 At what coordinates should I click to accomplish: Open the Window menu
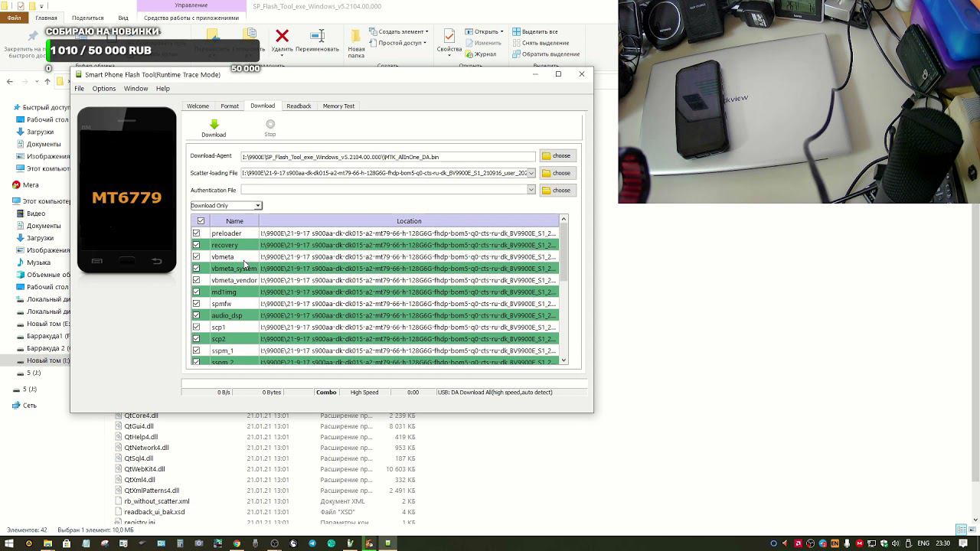coord(136,89)
